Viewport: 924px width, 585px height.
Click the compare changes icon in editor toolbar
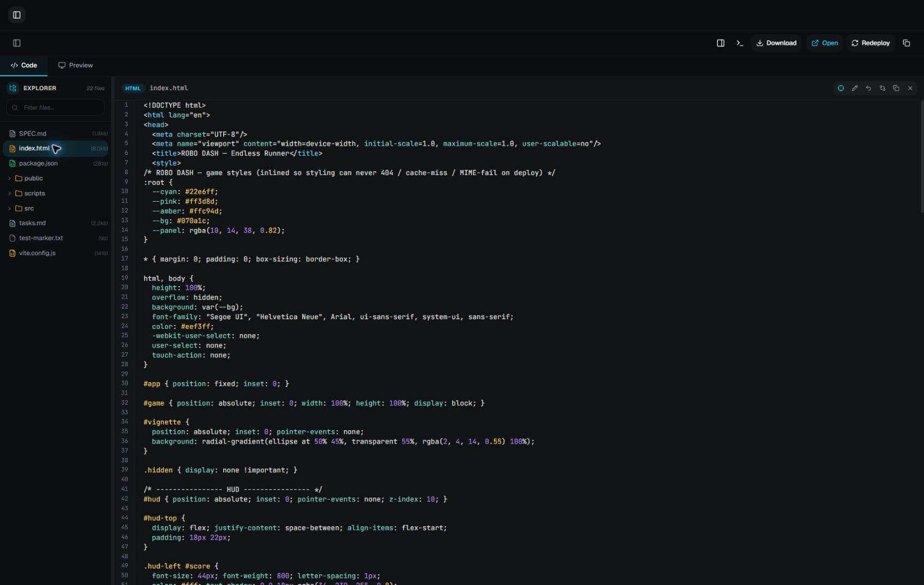(882, 88)
